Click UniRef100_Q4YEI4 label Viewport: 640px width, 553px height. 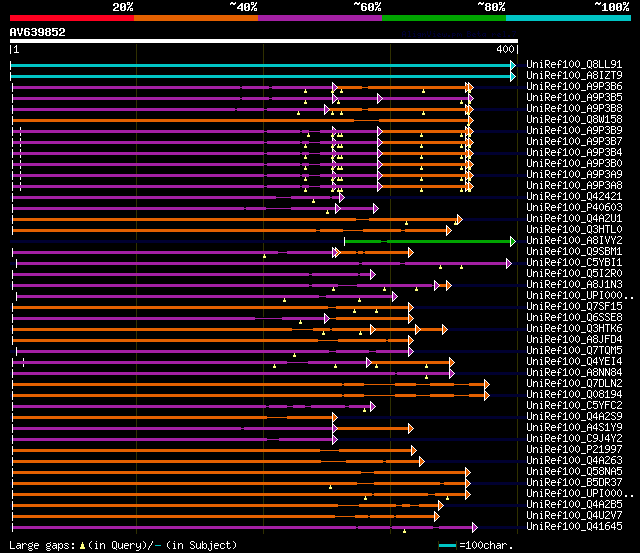(574, 362)
